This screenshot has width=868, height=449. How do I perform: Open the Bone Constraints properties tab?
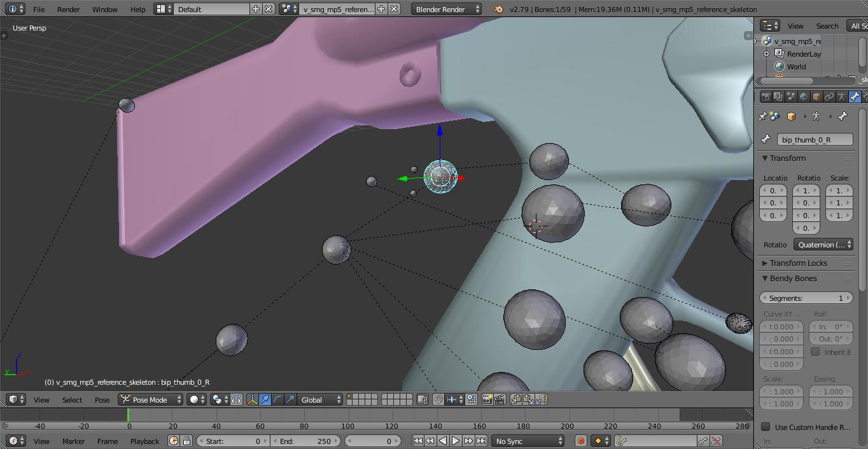point(865,97)
